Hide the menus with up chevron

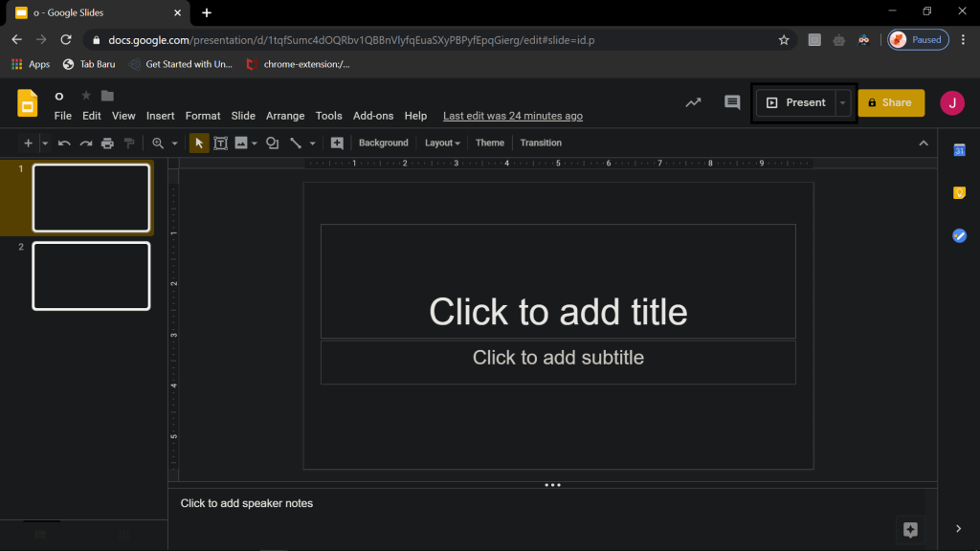point(924,143)
